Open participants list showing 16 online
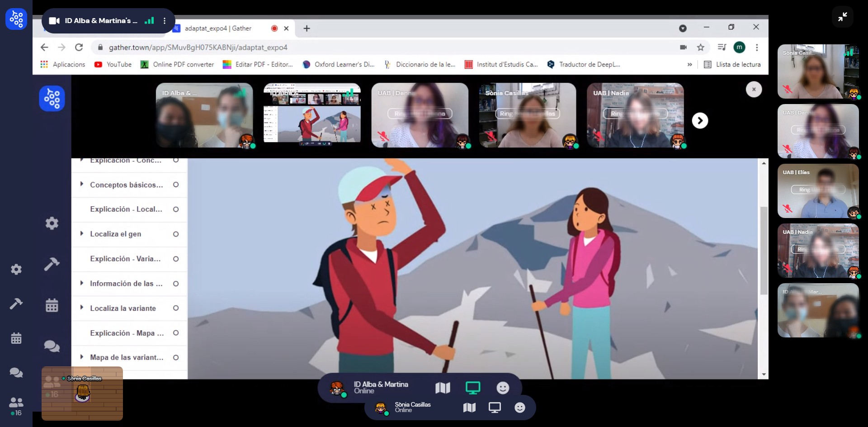 [16, 406]
